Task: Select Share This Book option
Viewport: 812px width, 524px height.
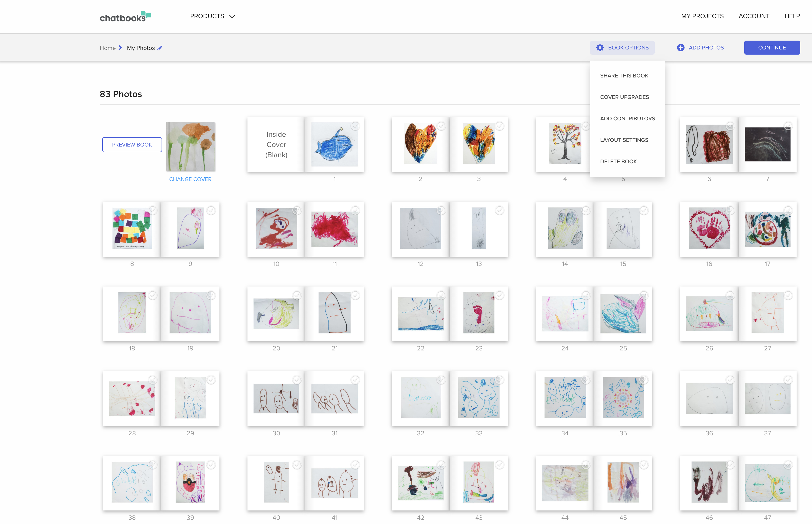Action: [624, 76]
